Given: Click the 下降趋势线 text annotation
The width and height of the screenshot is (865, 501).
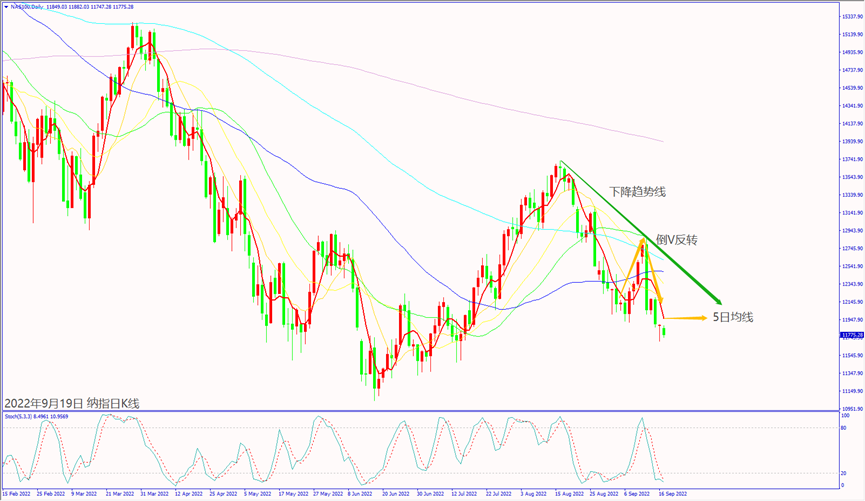Looking at the screenshot, I should [x=637, y=190].
